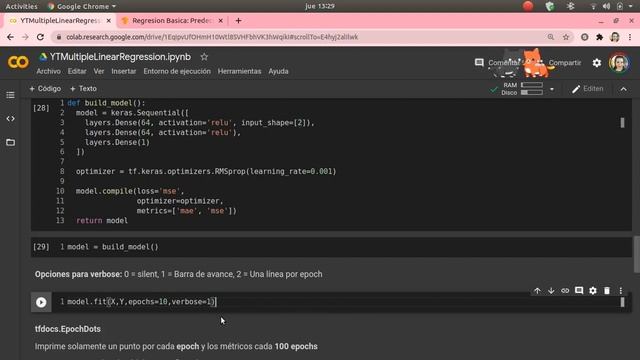Open a new browser tab

pyautogui.click(x=238, y=20)
